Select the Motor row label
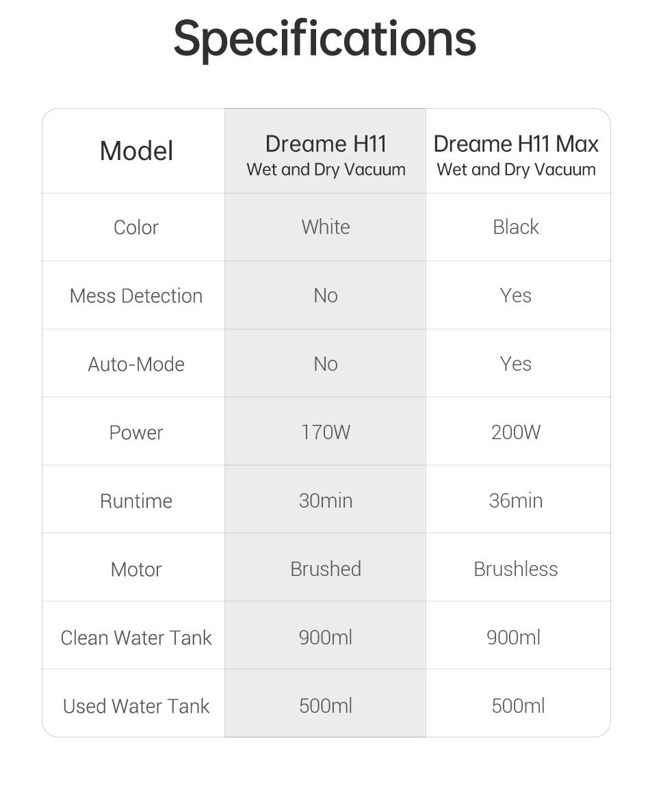 [x=136, y=569]
